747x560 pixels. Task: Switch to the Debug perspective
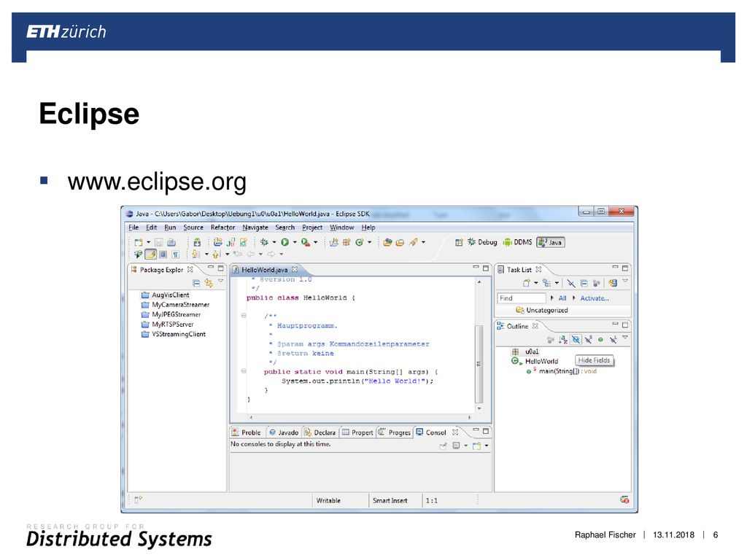[x=482, y=242]
